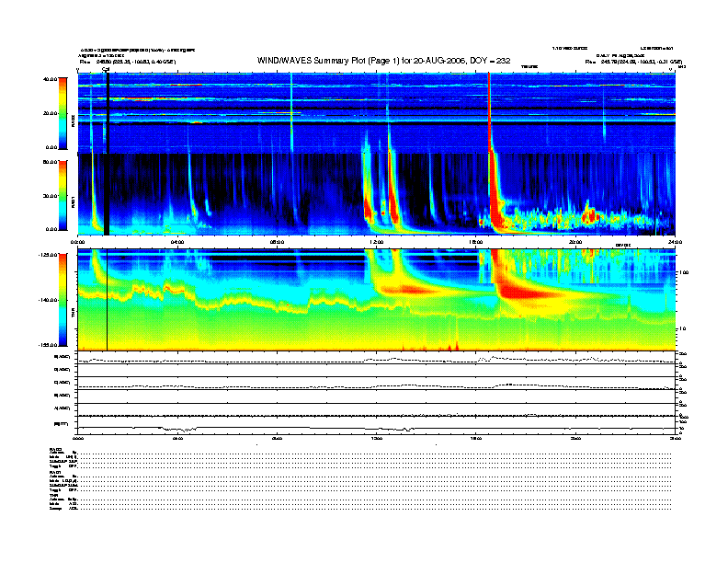Click the 00:00 label below the RAD1 spectrogram

pyautogui.click(x=77, y=242)
